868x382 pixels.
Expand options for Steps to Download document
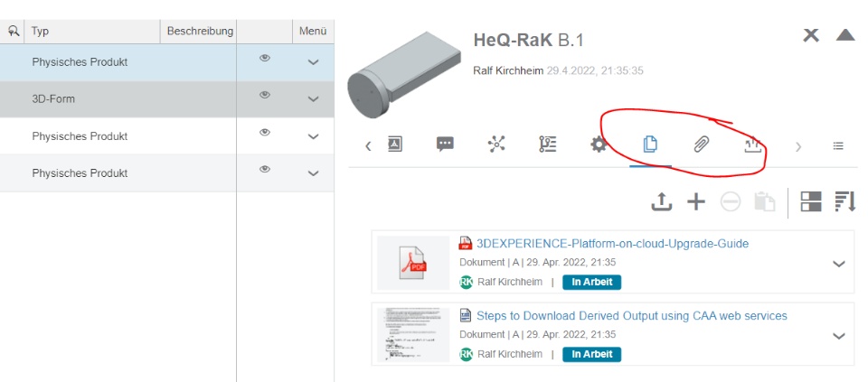(x=838, y=335)
